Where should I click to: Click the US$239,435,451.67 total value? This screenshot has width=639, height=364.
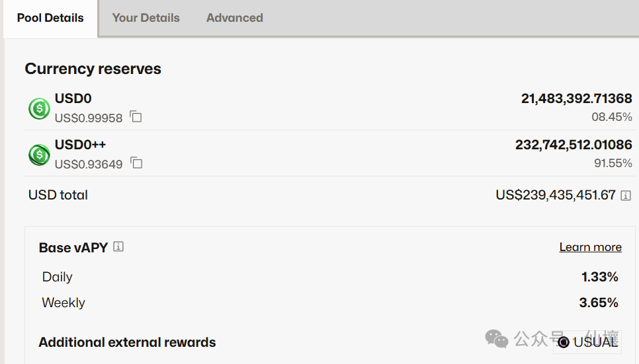point(556,196)
